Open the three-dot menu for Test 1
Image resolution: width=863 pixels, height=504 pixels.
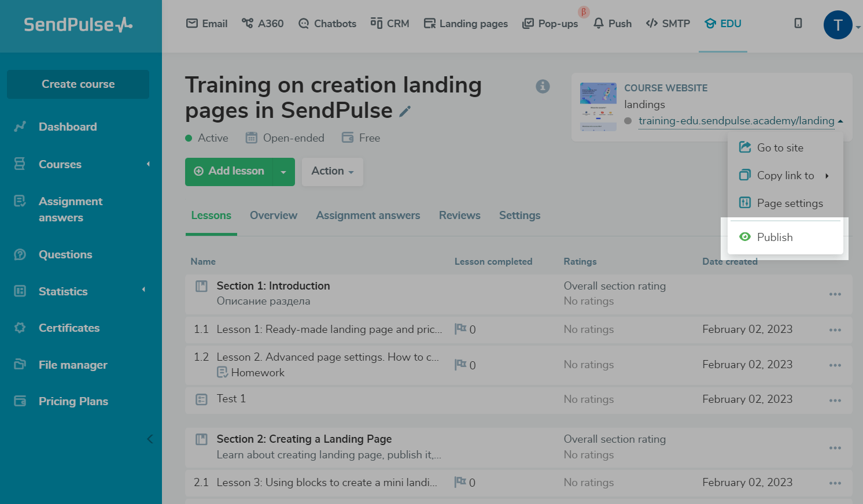pos(835,401)
